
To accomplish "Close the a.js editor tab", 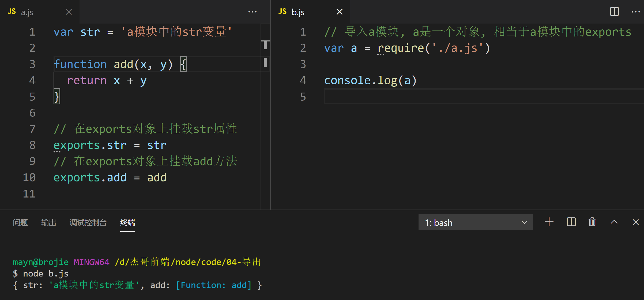I will tap(69, 12).
